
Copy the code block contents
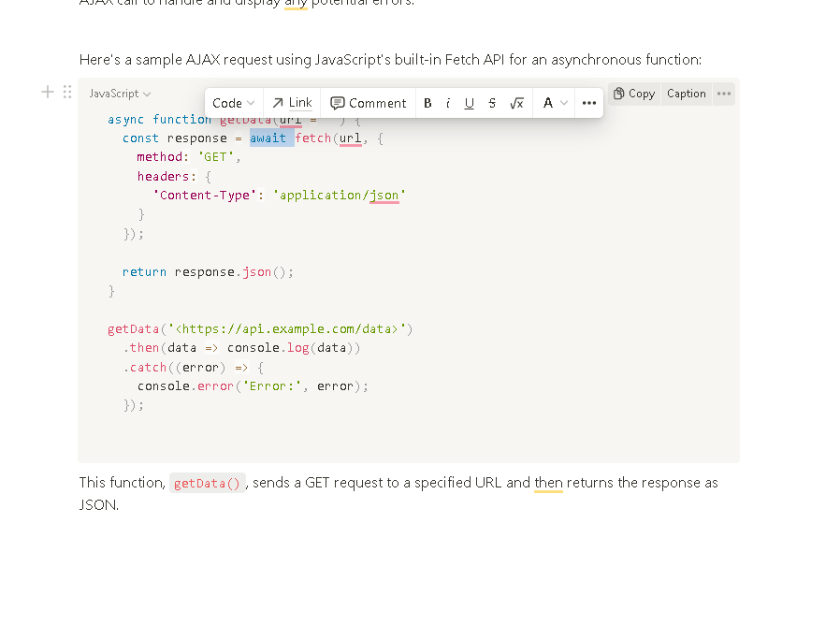634,94
